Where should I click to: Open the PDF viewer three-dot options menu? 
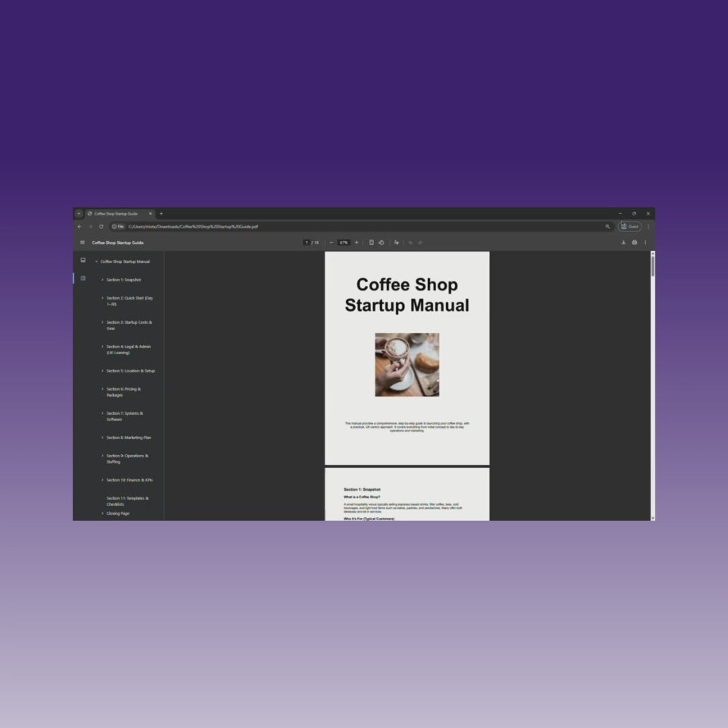[645, 242]
